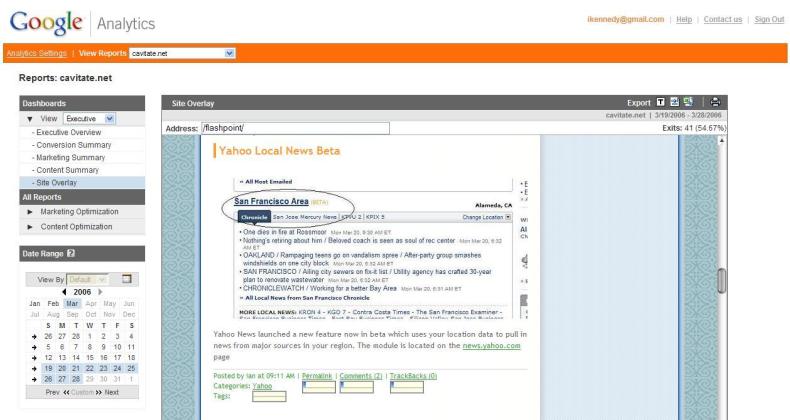Sign Out of Analytics

point(769,20)
